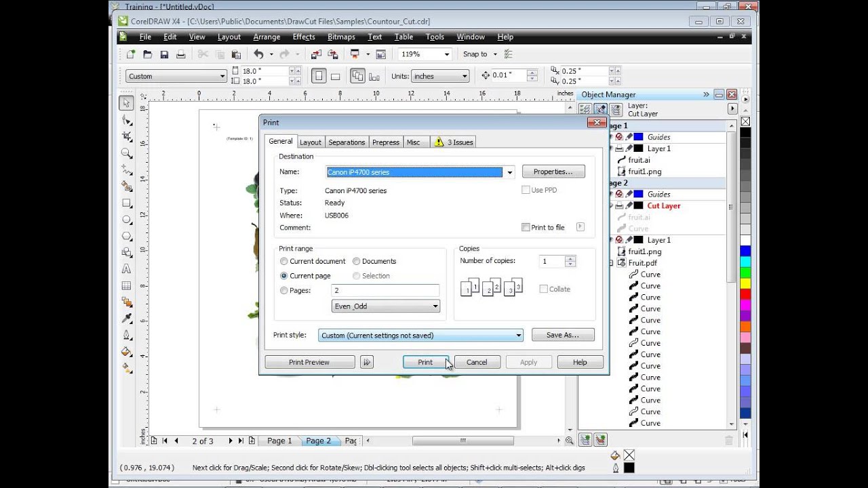Select the Eyedropper tool
The height and width of the screenshot is (488, 868).
(126, 319)
